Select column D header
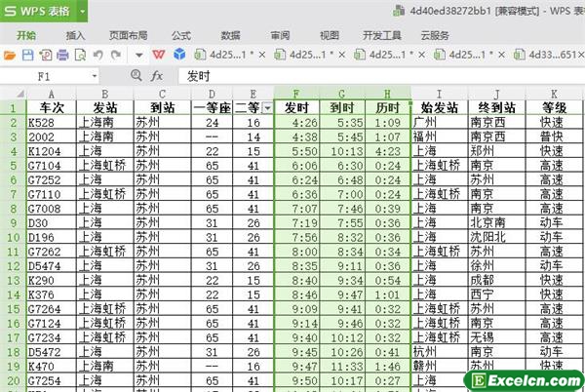Image resolution: width=585 pixels, height=392 pixels. 212,94
